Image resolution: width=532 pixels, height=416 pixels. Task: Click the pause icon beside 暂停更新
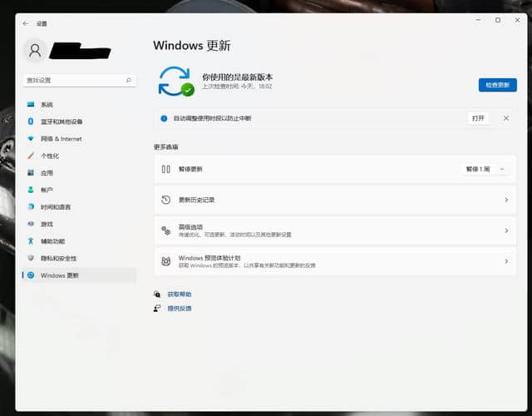166,169
